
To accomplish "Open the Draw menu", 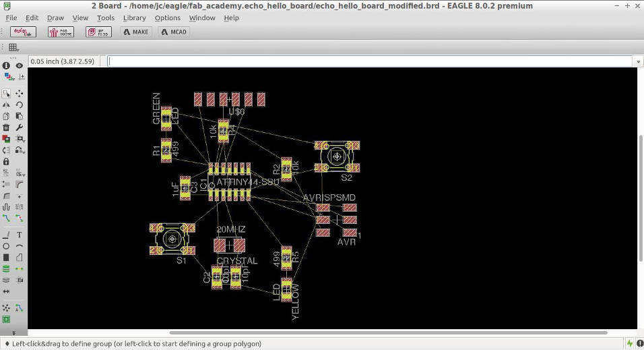I will pos(55,18).
